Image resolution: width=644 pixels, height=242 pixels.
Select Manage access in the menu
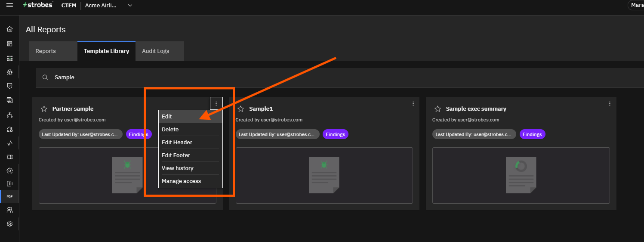pyautogui.click(x=190, y=181)
